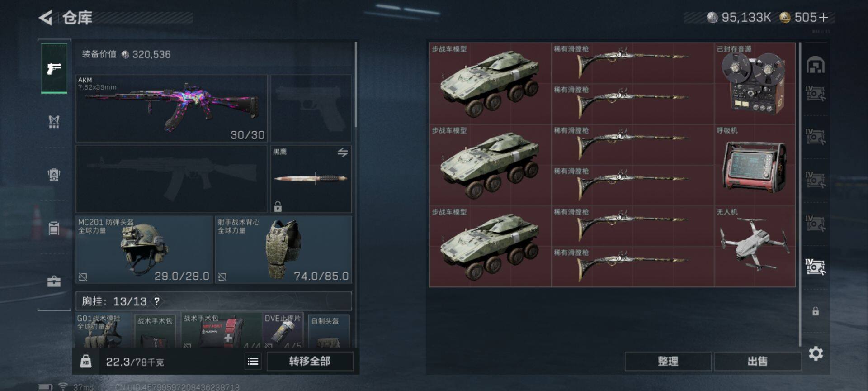The image size is (868, 391).
Task: Click the 转移全部 button
Action: click(310, 361)
